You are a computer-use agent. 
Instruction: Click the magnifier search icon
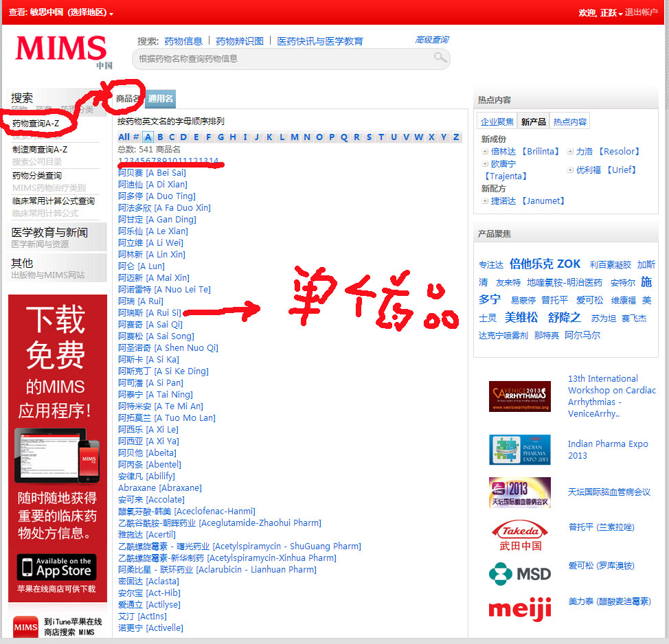440,58
